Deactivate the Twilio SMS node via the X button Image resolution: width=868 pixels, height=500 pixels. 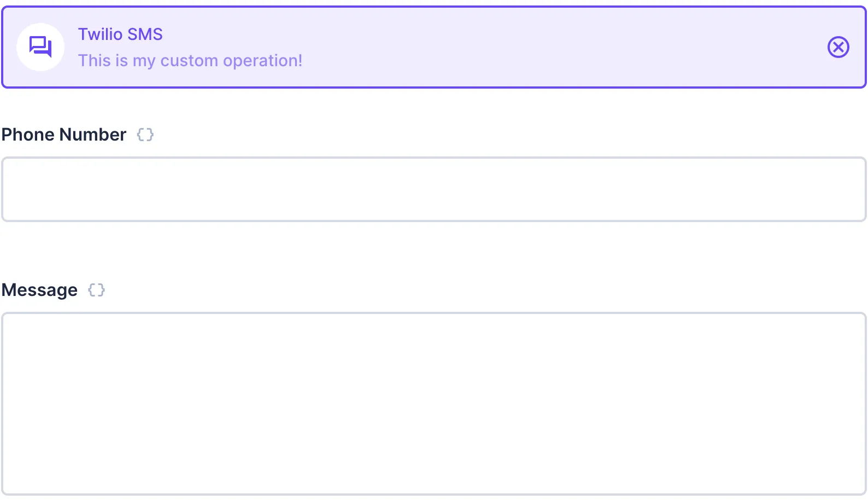(838, 47)
